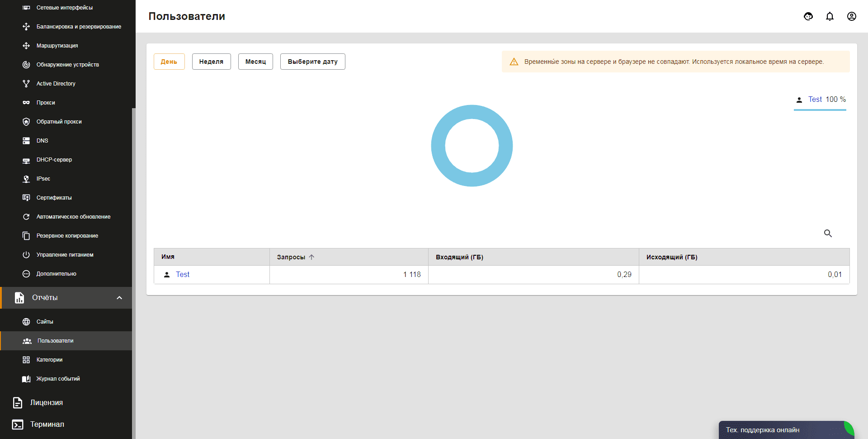Click the Sites (Сайты) globe icon
Image resolution: width=868 pixels, height=439 pixels.
point(26,322)
